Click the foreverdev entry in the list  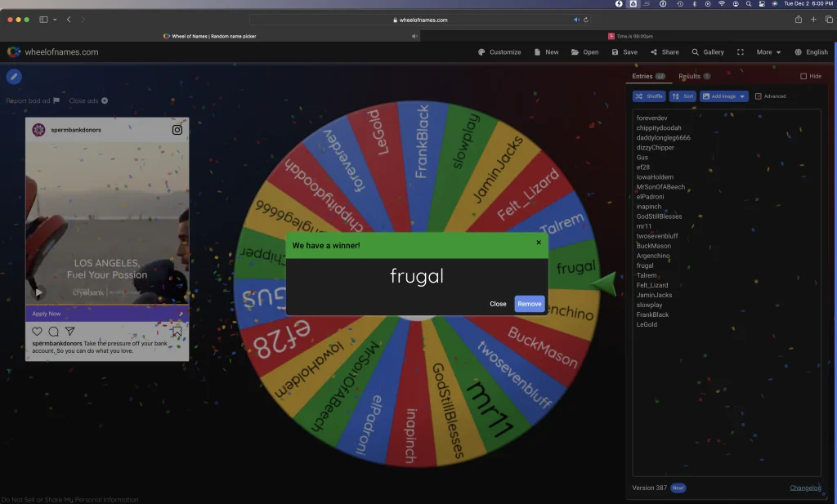[651, 118]
